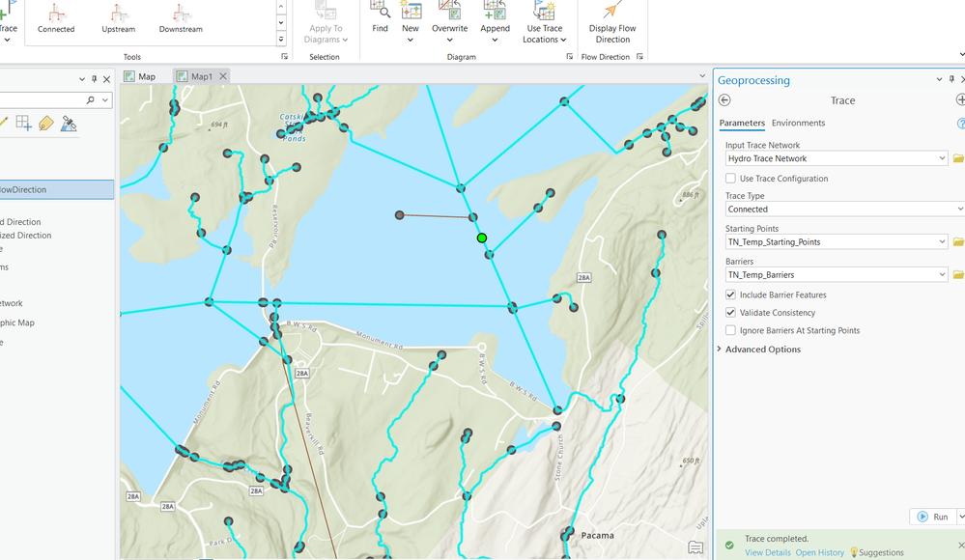Open the Trace Type dropdown

click(842, 210)
